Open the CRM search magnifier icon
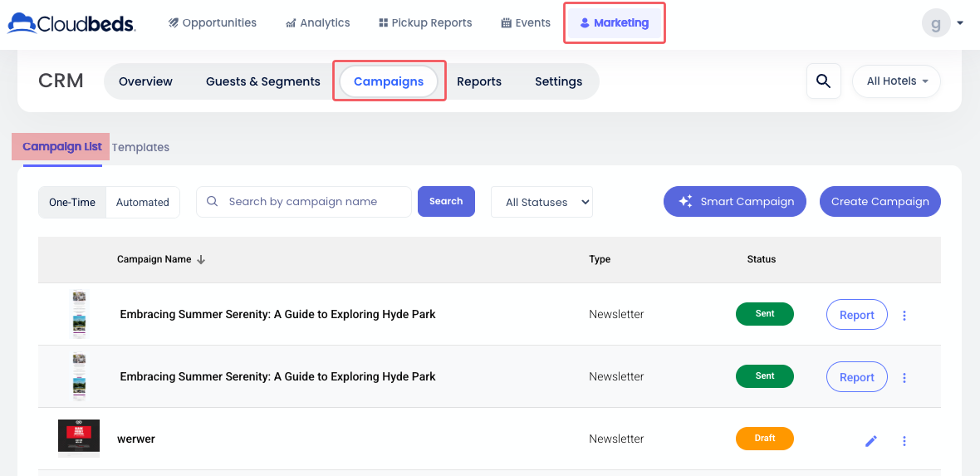980x476 pixels. point(823,81)
